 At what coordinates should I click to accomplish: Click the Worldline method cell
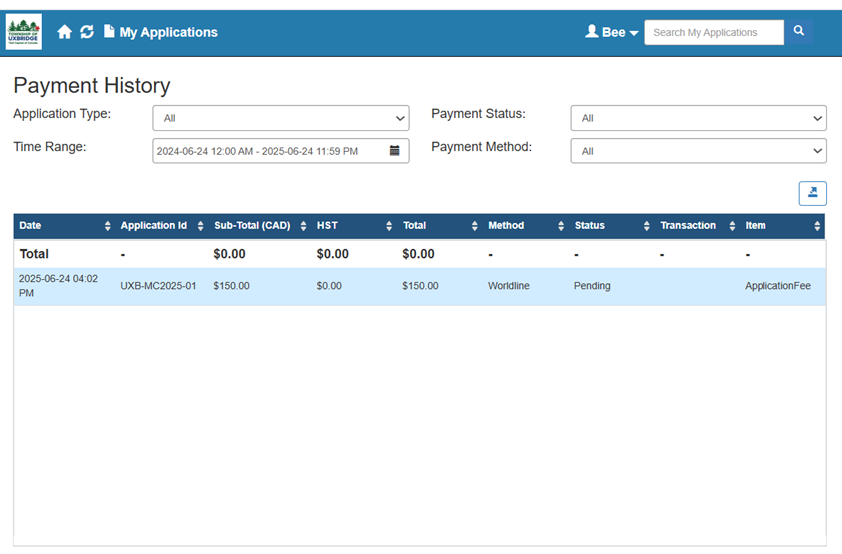coord(509,286)
